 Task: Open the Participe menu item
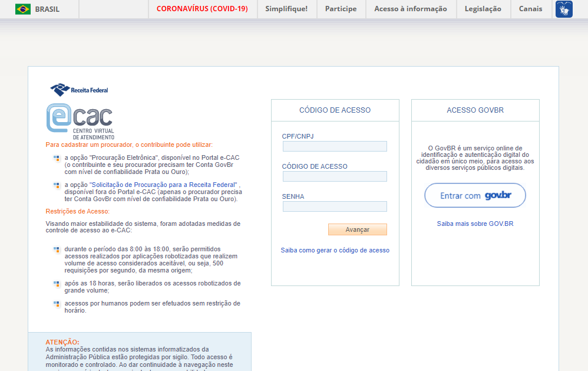pyautogui.click(x=341, y=9)
